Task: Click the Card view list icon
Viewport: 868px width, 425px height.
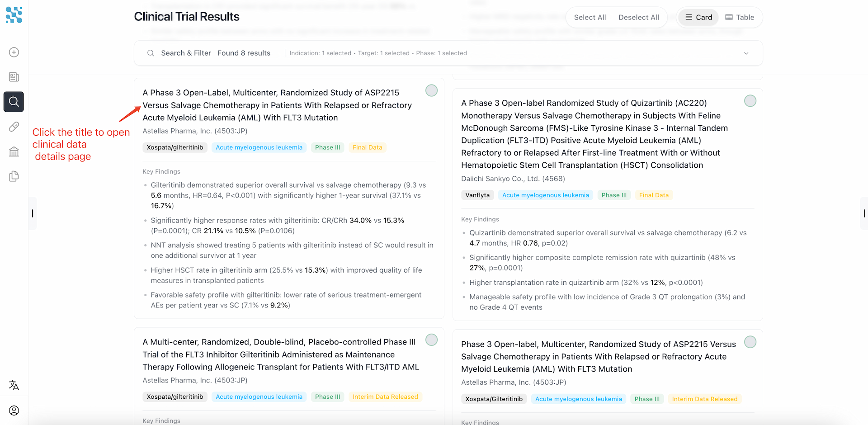Action: pos(689,17)
